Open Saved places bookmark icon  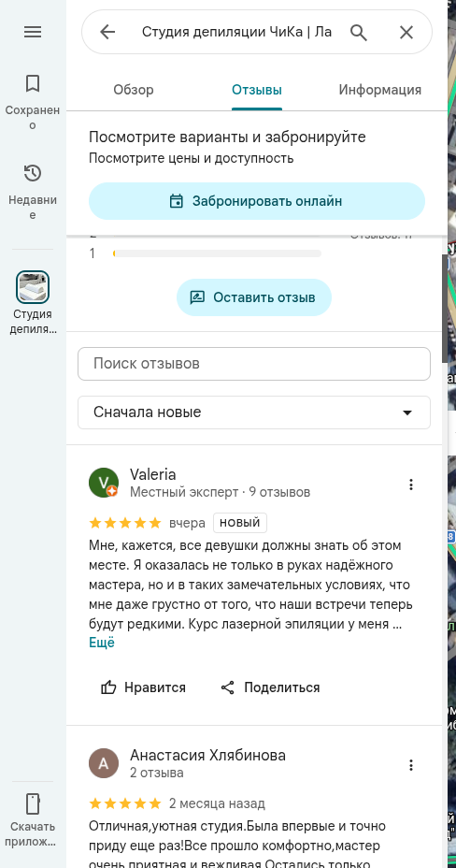[33, 83]
